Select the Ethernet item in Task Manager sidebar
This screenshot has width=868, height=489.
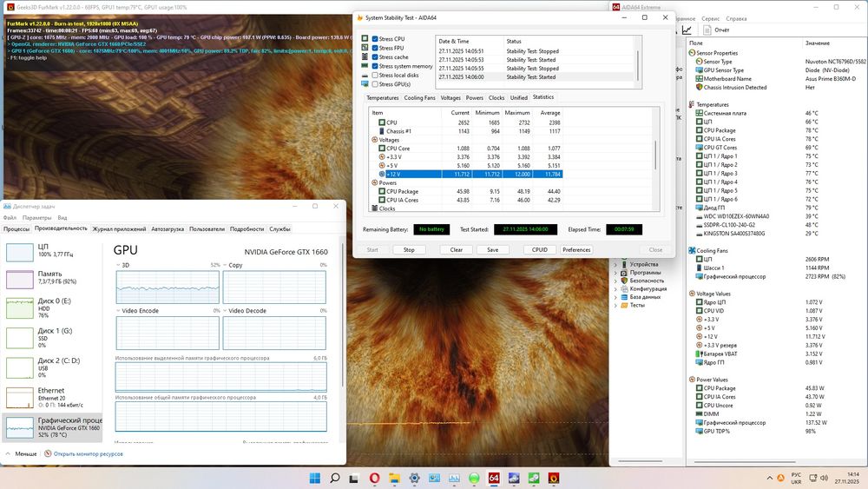tap(52, 397)
